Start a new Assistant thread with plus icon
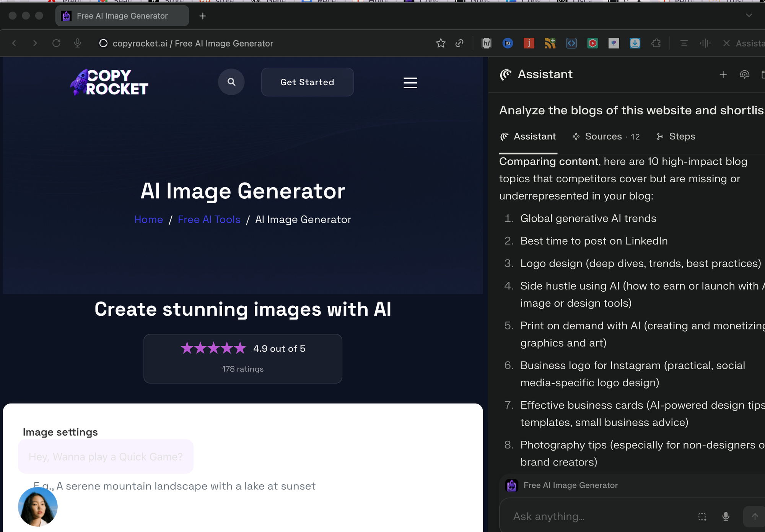 [x=723, y=75]
